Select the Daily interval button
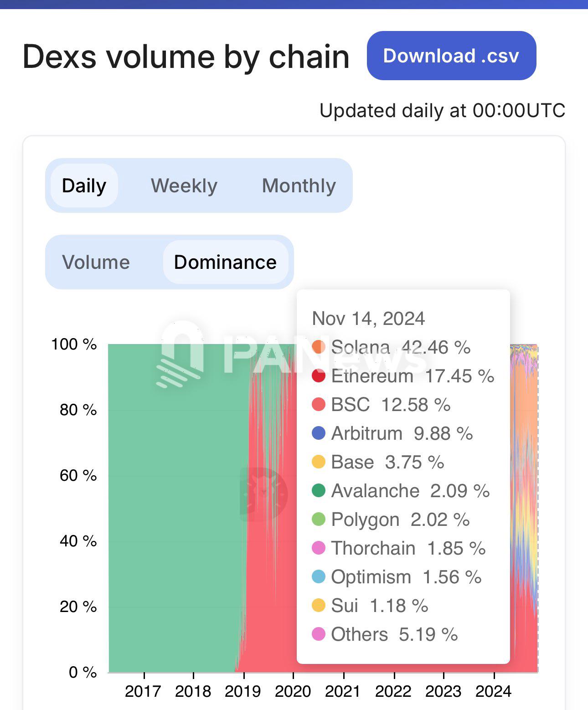The height and width of the screenshot is (710, 588). [84, 185]
